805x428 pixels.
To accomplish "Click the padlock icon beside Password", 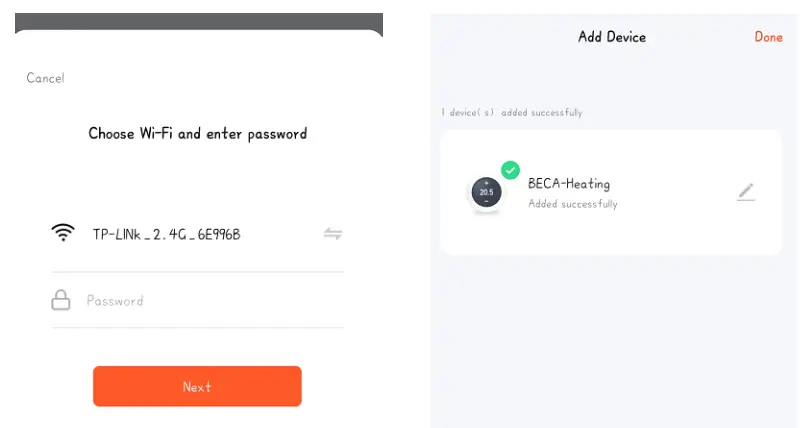I will [61, 300].
